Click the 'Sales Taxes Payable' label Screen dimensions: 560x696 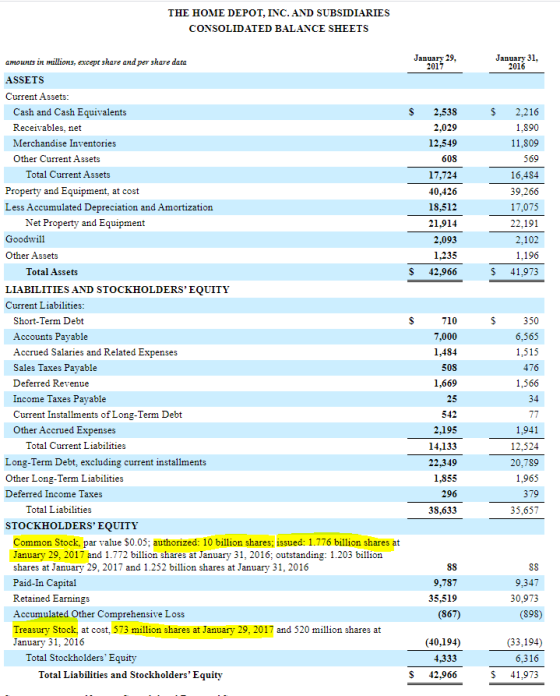point(55,368)
